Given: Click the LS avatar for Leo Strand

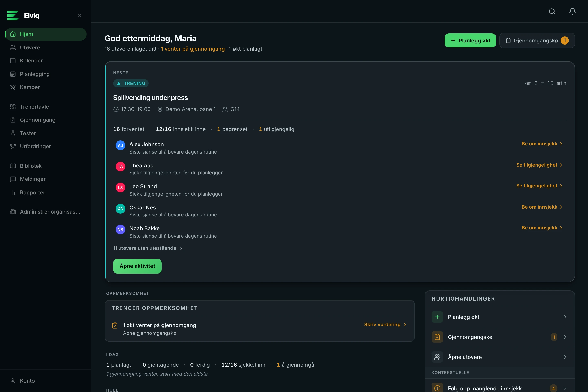Looking at the screenshot, I should tap(120, 187).
